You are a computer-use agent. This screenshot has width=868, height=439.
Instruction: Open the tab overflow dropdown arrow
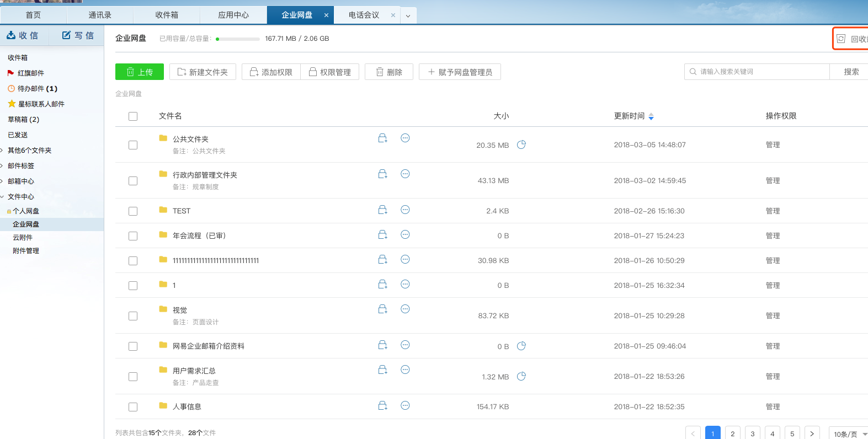click(x=408, y=15)
